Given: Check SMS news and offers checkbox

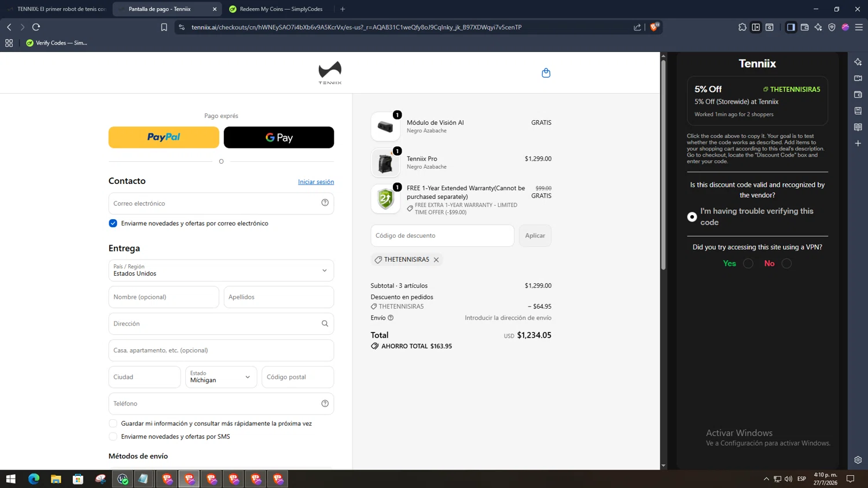Looking at the screenshot, I should [x=113, y=437].
